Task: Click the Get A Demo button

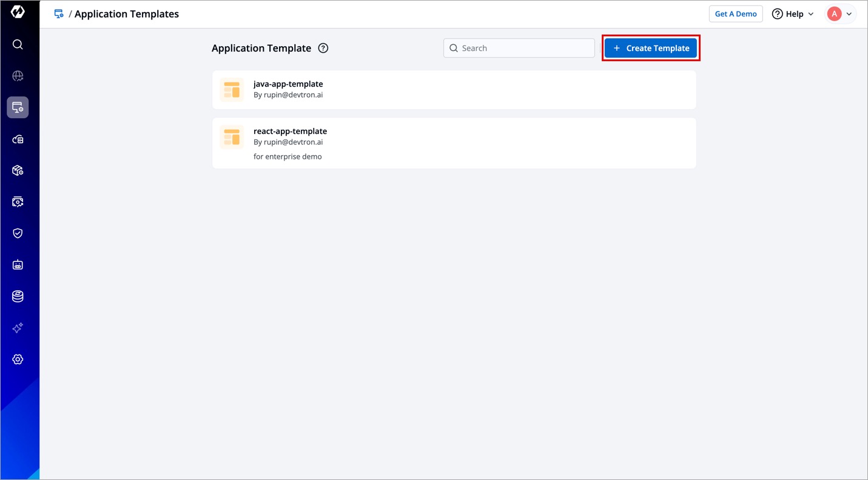Action: point(735,14)
